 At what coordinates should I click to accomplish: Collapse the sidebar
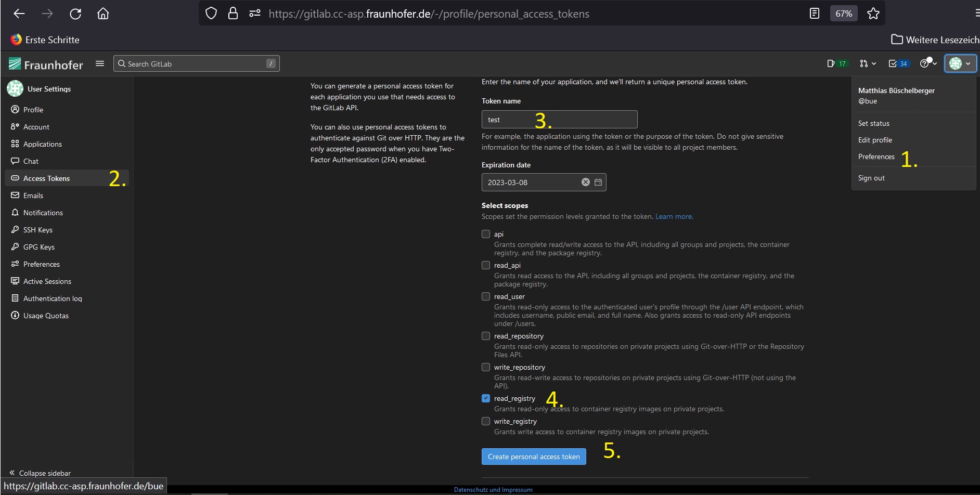click(x=40, y=473)
